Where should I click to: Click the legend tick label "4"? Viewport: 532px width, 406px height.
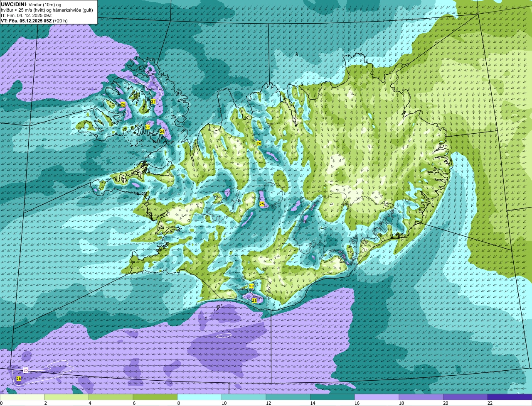pos(90,403)
